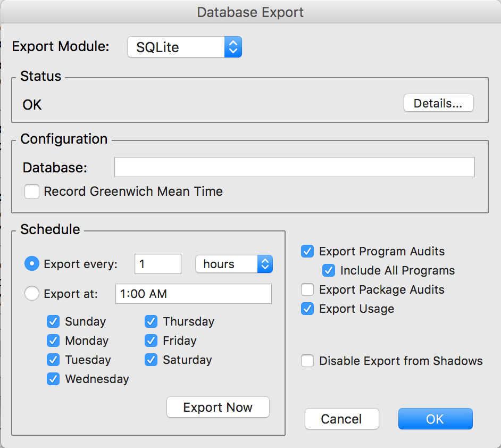Toggle the Thursday checkbox

click(152, 321)
